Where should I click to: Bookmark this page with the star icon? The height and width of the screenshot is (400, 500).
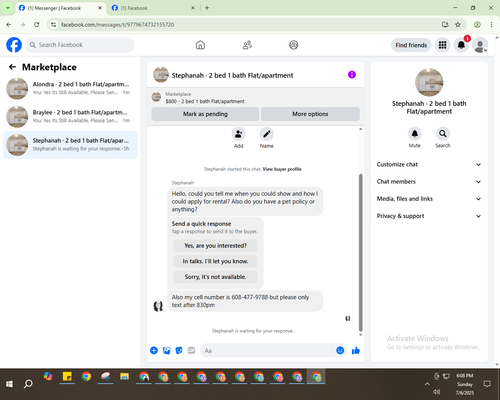[x=458, y=25]
